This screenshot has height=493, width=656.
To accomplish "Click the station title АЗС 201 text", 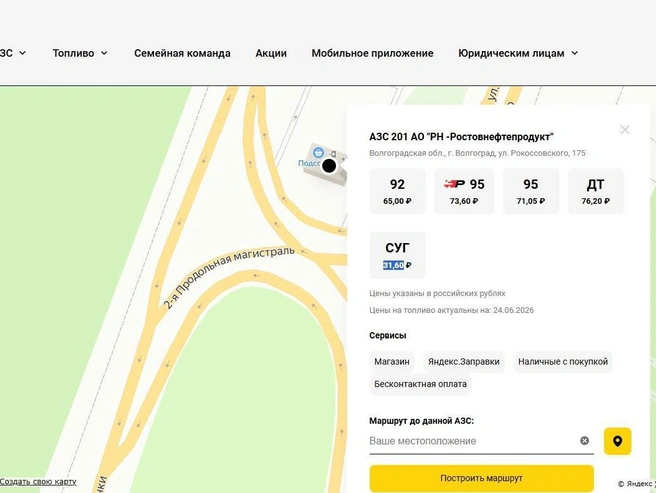I will (461, 137).
